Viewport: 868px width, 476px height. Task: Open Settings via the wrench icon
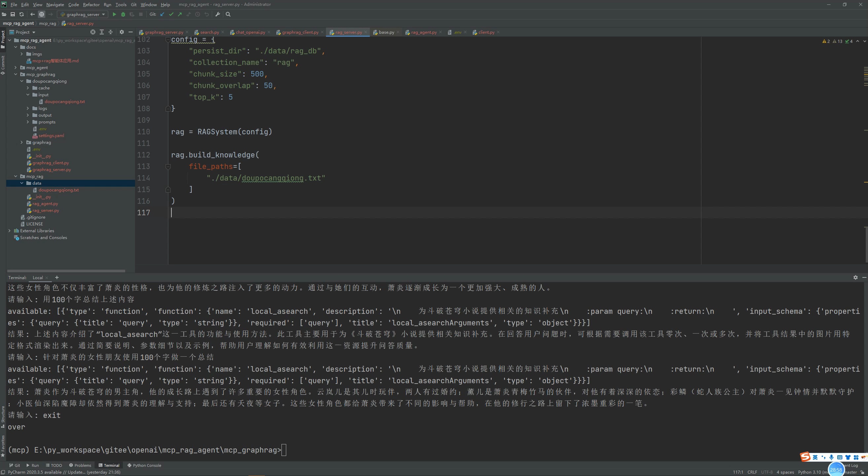pyautogui.click(x=218, y=14)
